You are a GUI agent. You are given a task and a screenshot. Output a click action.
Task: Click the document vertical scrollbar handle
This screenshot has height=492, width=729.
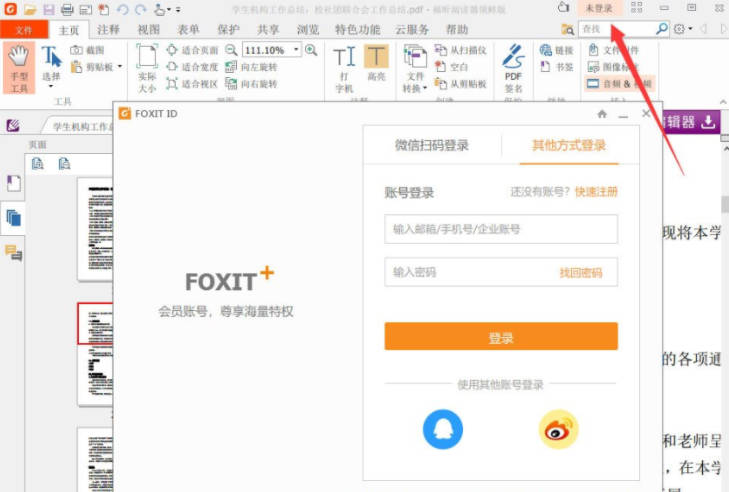coord(725,204)
